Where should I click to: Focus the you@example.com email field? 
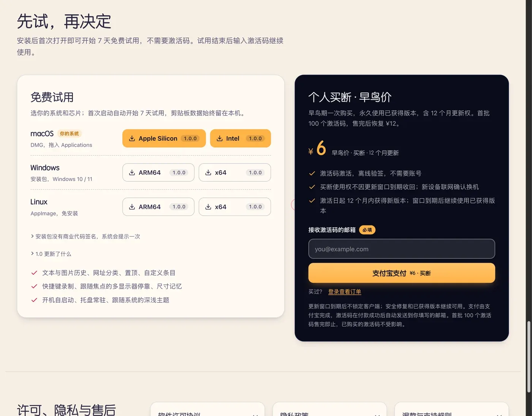[402, 249]
